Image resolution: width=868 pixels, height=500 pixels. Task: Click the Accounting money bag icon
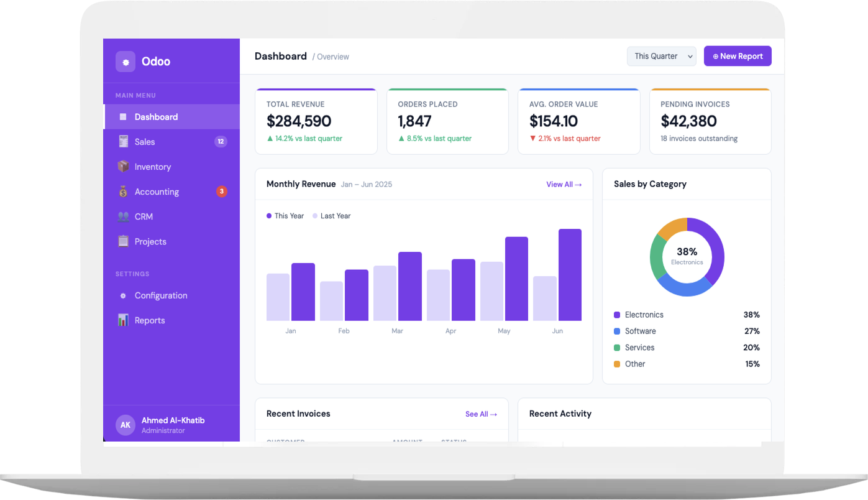(123, 192)
